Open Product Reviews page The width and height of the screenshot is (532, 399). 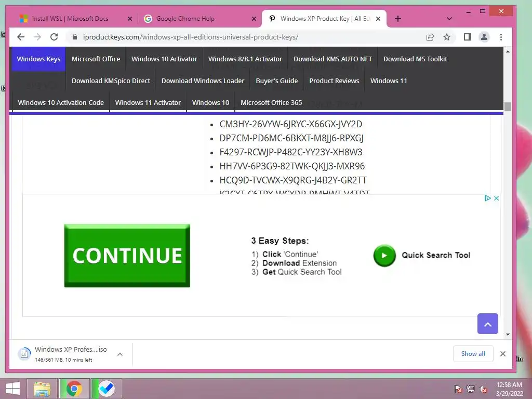coord(334,81)
